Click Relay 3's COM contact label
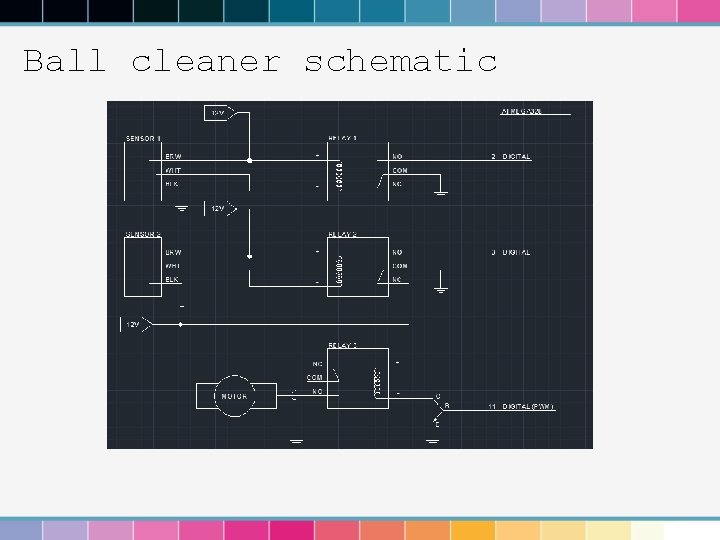720x540 pixels. tap(315, 377)
